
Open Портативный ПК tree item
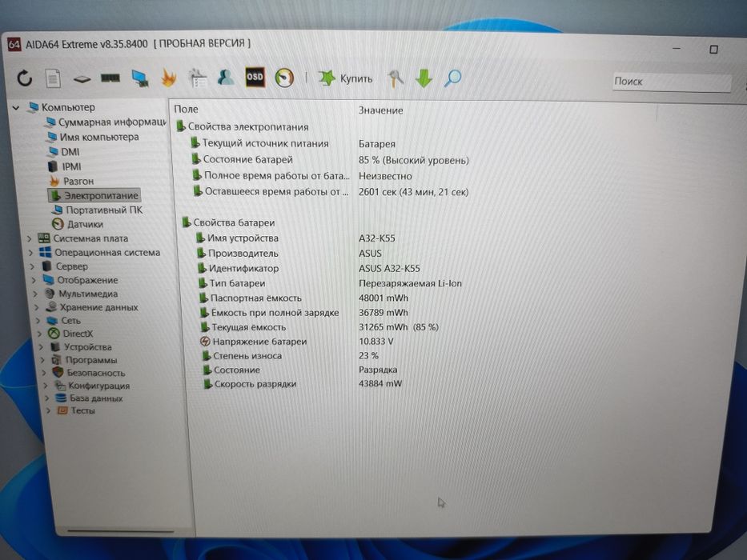[x=104, y=210]
